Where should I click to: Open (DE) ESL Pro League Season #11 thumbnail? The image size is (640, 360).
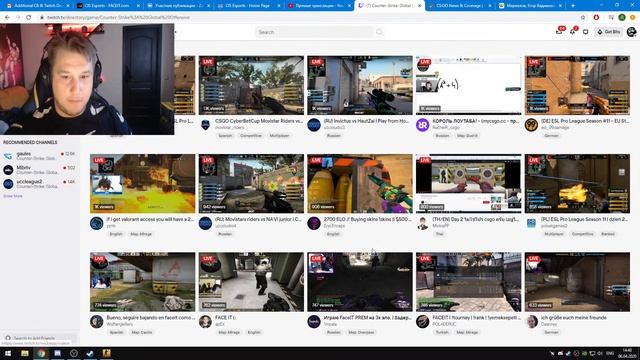tap(577, 85)
